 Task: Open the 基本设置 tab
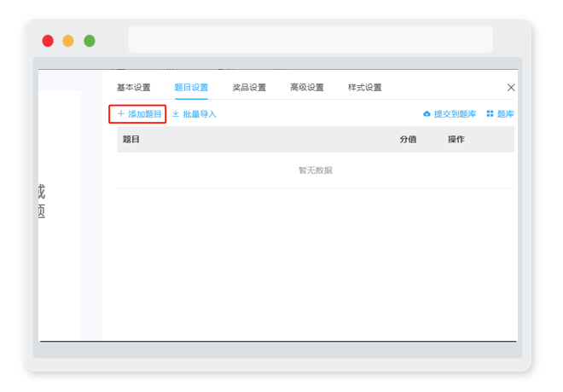coord(134,88)
